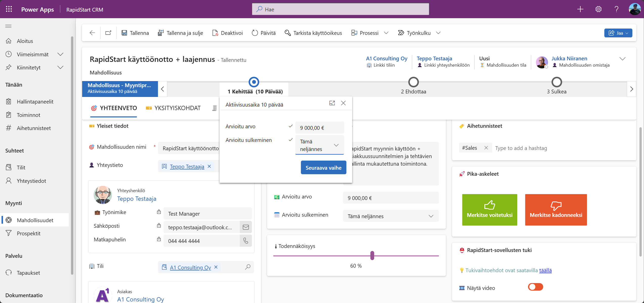Pop out the stage flyout panel

tap(332, 103)
